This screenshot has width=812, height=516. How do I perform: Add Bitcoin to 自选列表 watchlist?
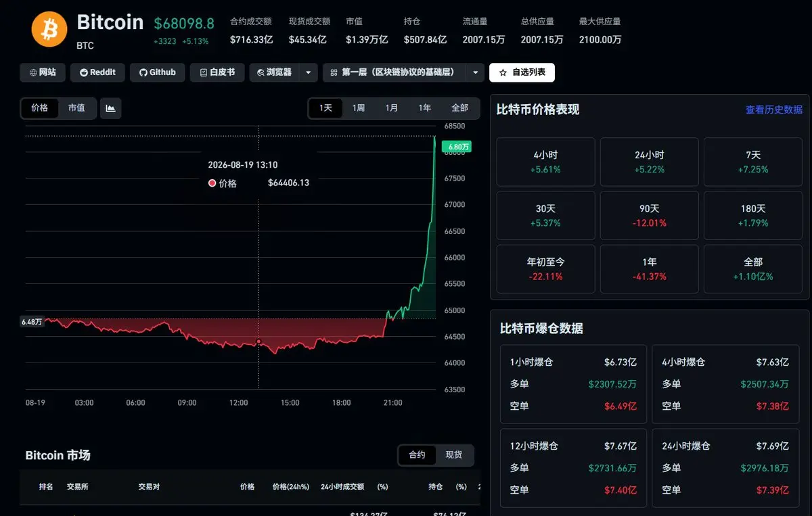tap(522, 72)
